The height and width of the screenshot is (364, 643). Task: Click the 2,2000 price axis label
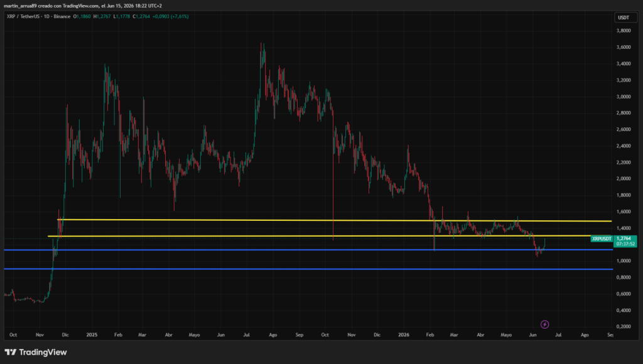pos(624,163)
